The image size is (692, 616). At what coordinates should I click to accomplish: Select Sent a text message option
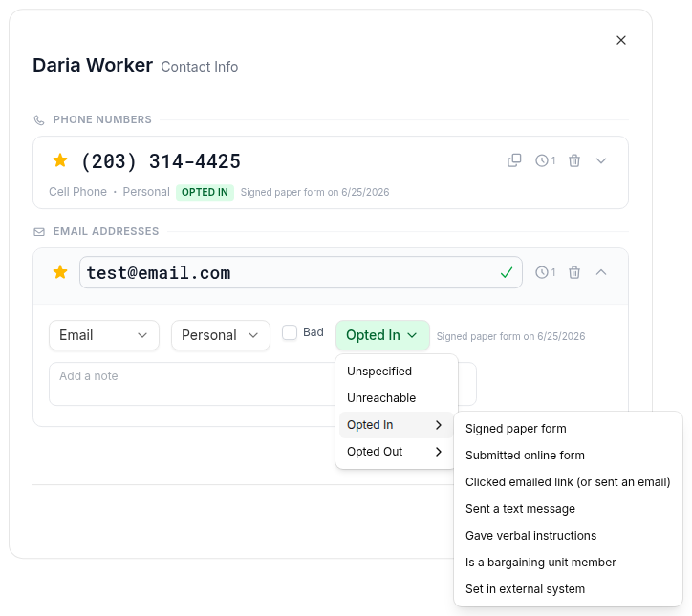[568, 509]
